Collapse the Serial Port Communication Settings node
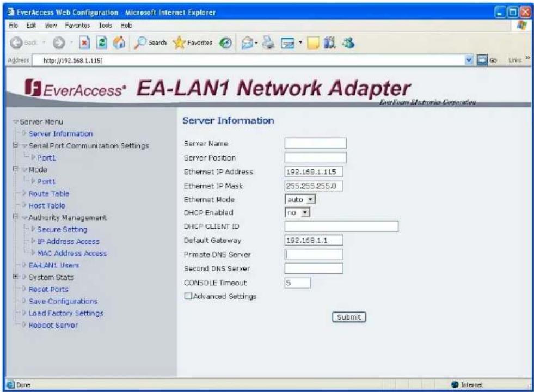 point(15,145)
